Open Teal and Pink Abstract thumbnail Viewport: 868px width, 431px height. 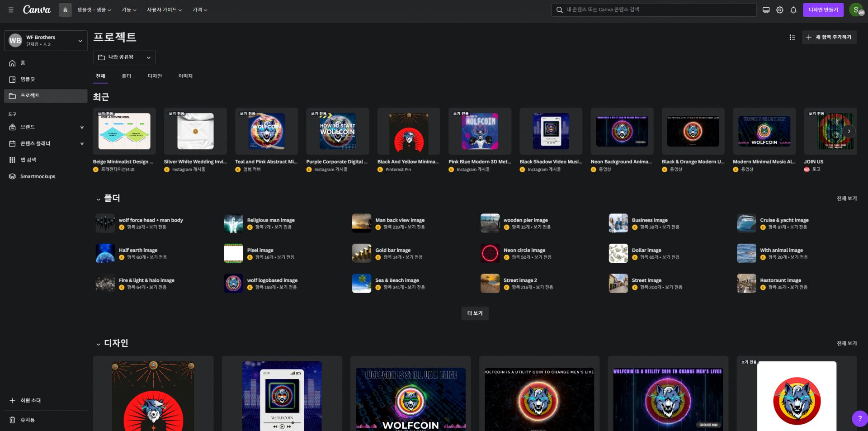(x=266, y=131)
